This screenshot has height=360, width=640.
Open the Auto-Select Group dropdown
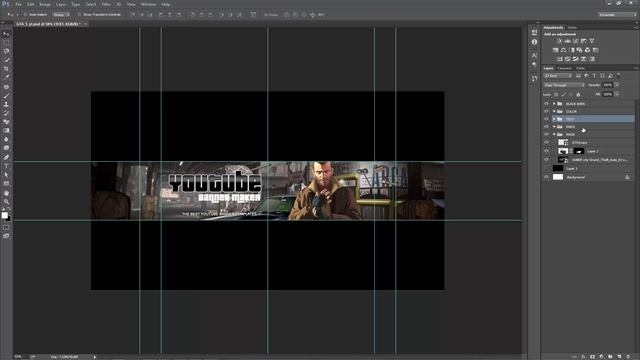pyautogui.click(x=61, y=15)
